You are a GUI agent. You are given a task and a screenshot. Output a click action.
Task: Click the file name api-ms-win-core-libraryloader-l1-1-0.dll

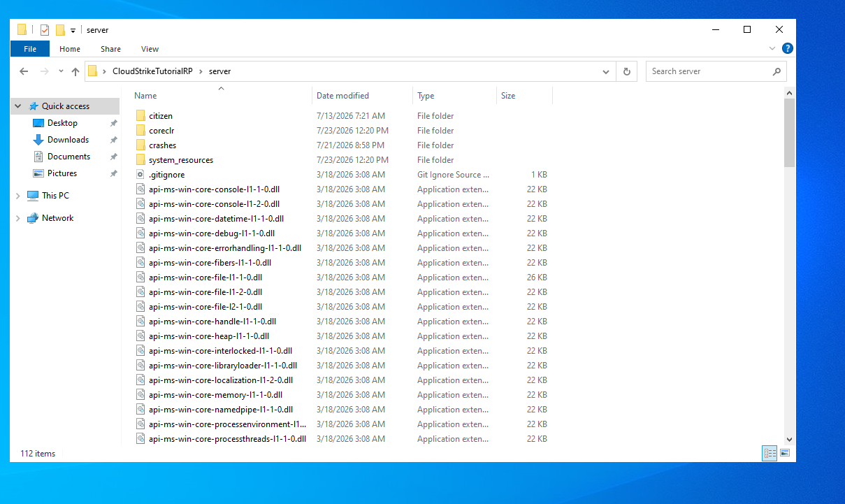click(x=223, y=366)
